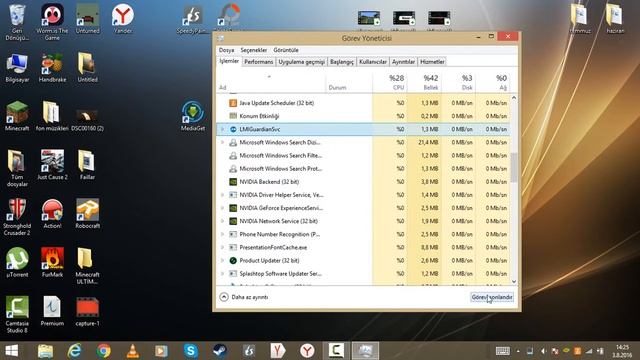Switch to the Ayrıntılar tab
The width and height of the screenshot is (640, 360).
[403, 62]
